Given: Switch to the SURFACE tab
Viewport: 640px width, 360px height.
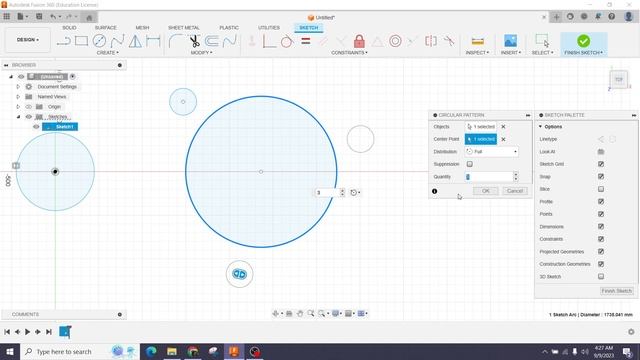Looking at the screenshot, I should click(105, 28).
